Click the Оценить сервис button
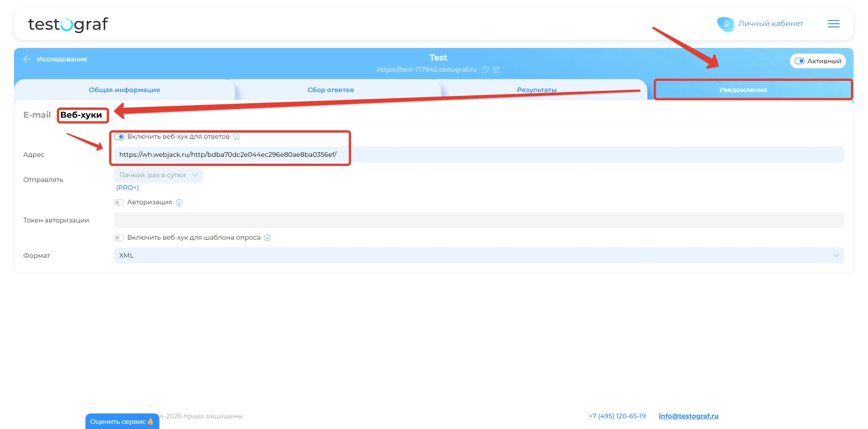The image size is (868, 429). (x=122, y=421)
